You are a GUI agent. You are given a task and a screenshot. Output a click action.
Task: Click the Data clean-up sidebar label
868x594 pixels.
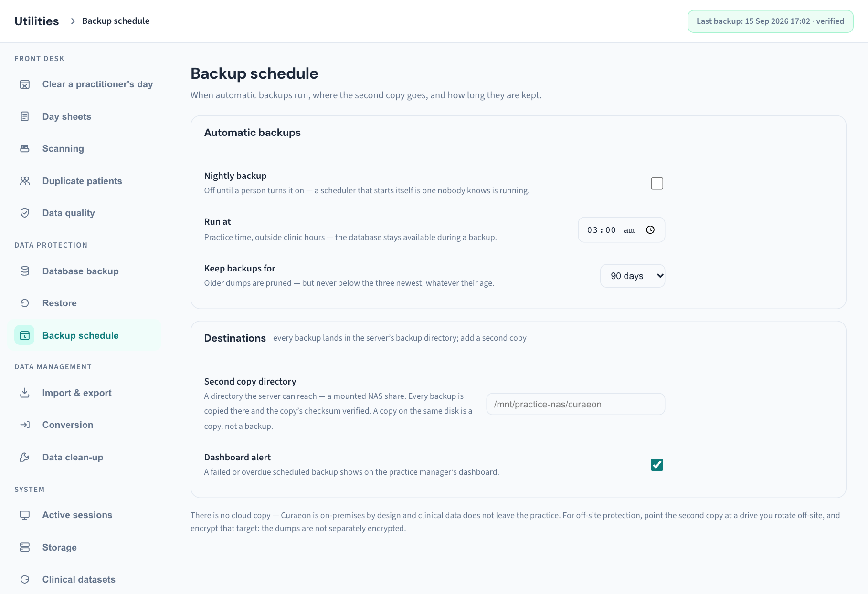[x=73, y=457]
